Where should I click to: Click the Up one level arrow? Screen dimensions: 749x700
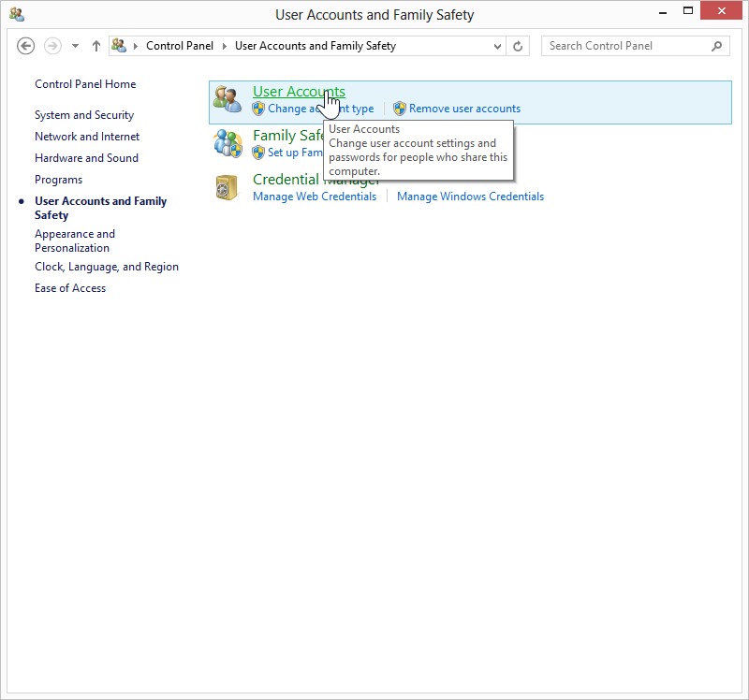click(96, 46)
